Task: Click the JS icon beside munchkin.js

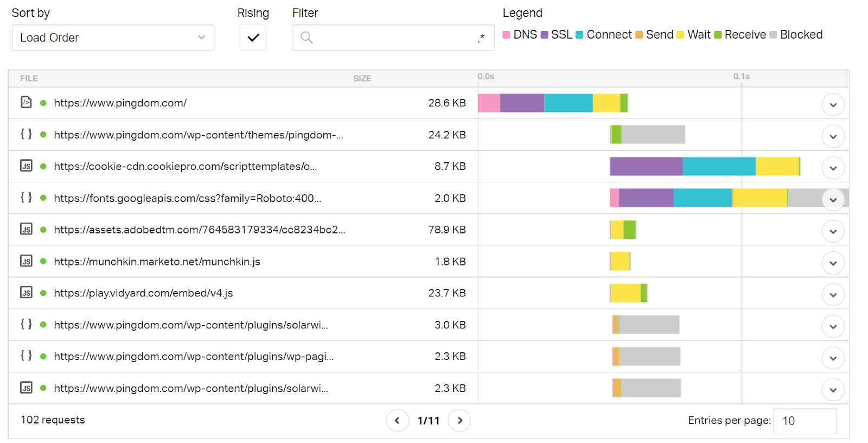Action: tap(26, 261)
